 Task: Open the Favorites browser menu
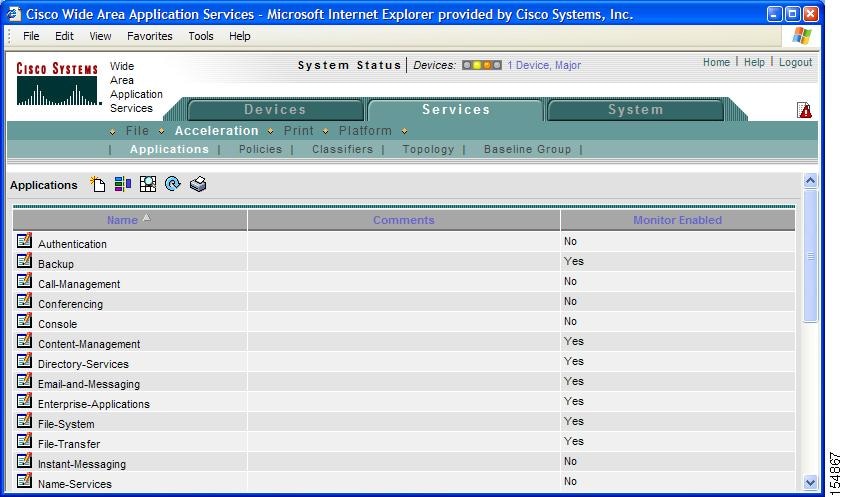[150, 36]
